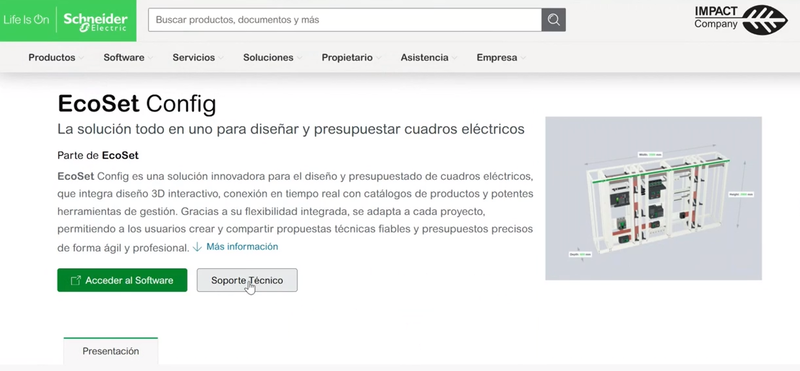Open the Schneider Electric logo home link
The image size is (800, 371).
[x=95, y=22]
